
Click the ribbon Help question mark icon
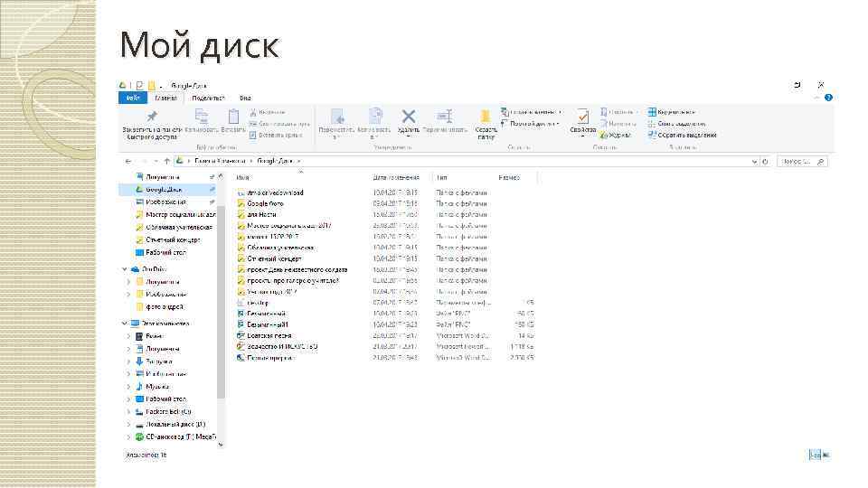pyautogui.click(x=828, y=98)
